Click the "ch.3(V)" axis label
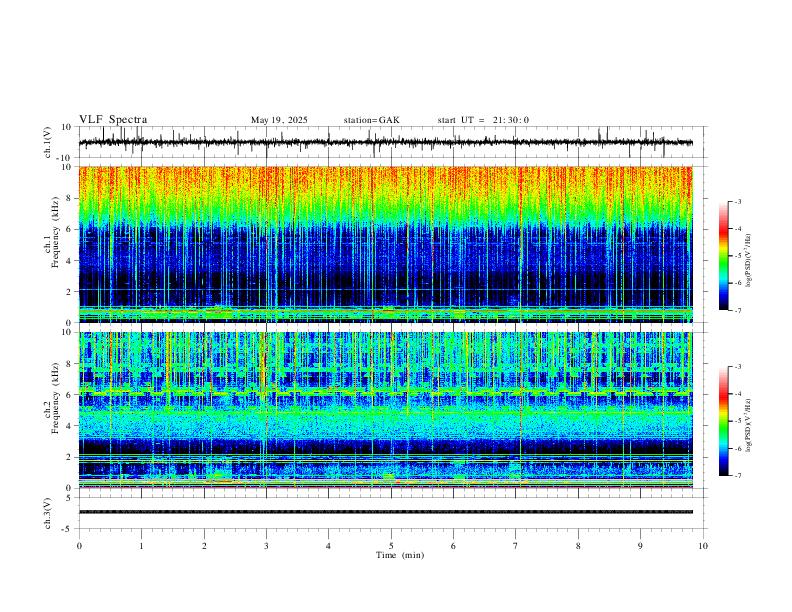792x612 pixels. [x=48, y=513]
